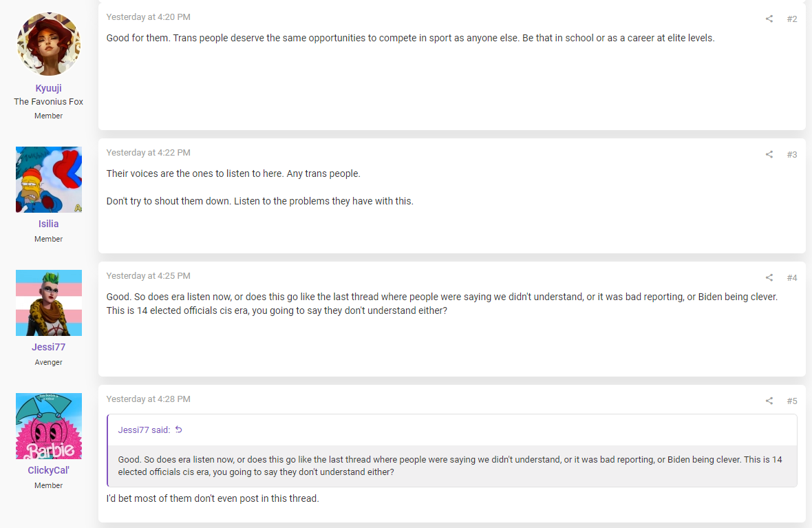Jump to quoted post via arrow icon

(179, 430)
